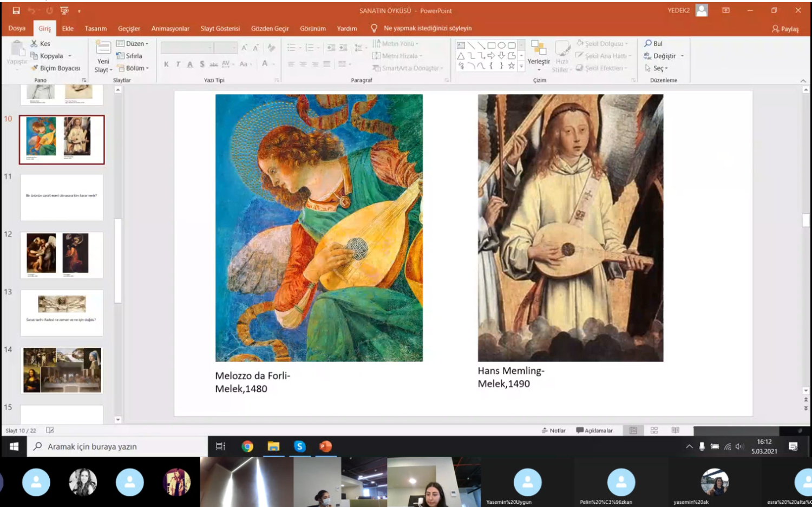Collapse the ribbon with the chevron
The height and width of the screenshot is (507, 812).
(803, 81)
